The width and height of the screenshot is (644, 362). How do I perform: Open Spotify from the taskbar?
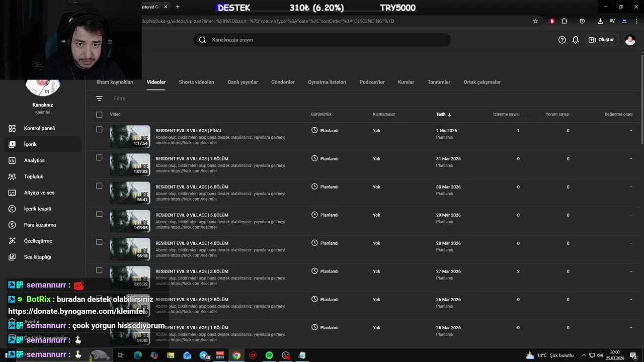coord(269,355)
